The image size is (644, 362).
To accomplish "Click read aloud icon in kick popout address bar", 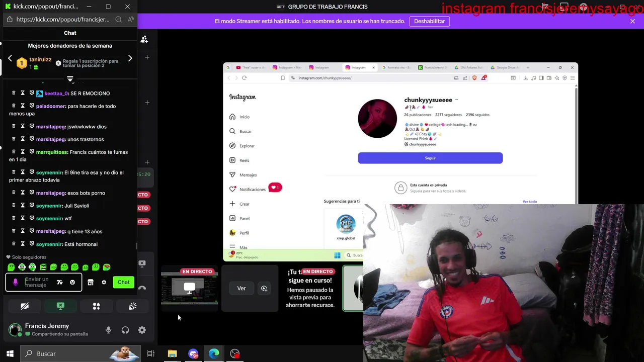I will pos(130,19).
